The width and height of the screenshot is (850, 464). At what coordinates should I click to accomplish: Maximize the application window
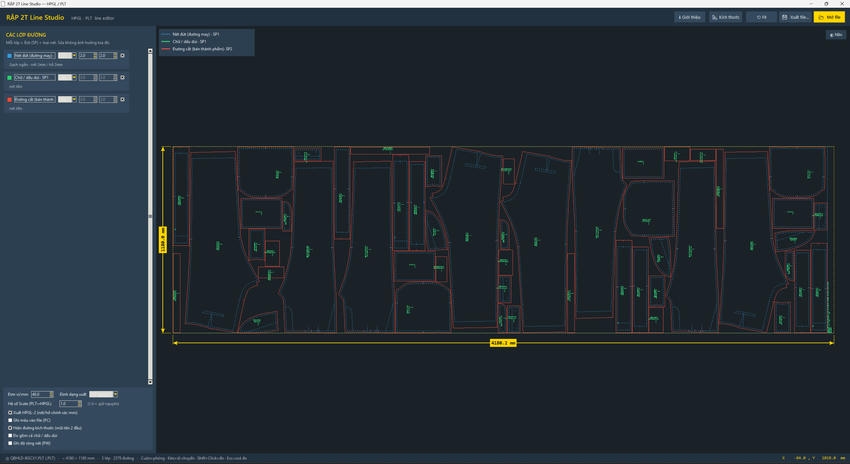pyautogui.click(x=826, y=3)
